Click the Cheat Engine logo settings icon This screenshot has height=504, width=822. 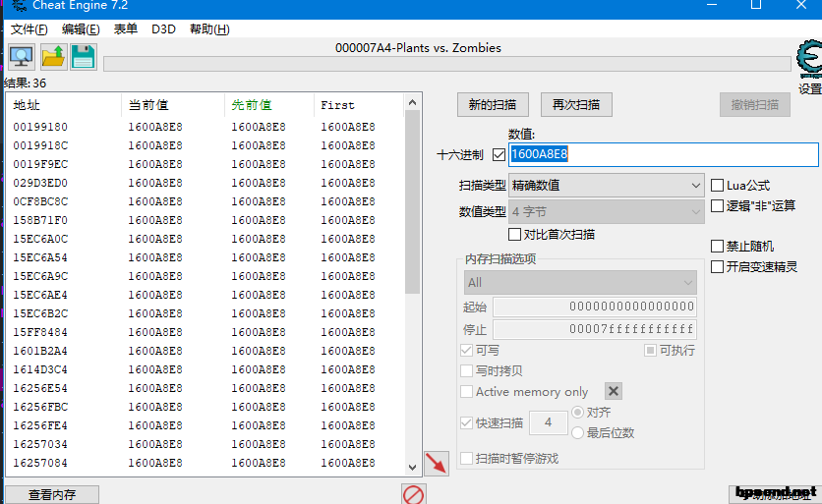(x=809, y=59)
